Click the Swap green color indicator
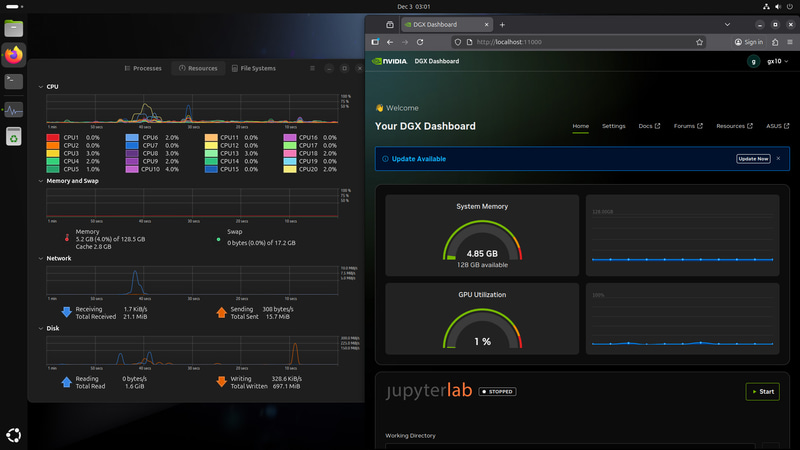The height and width of the screenshot is (450, 800). coord(218,239)
